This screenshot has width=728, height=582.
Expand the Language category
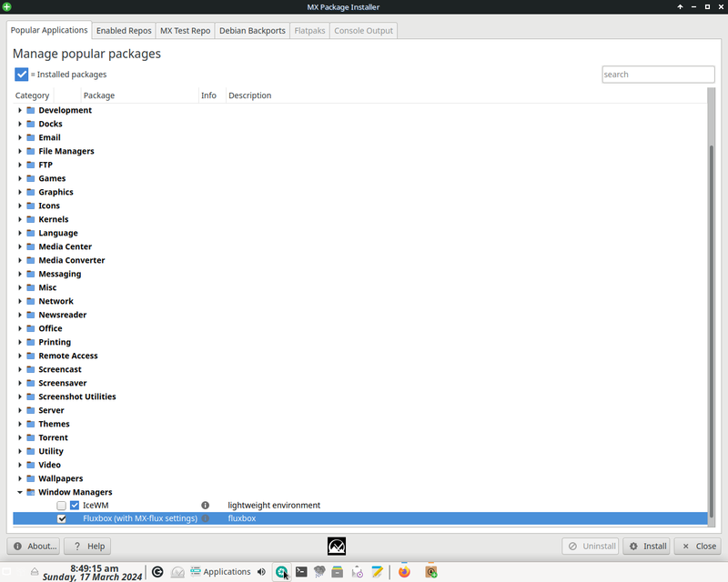coord(19,233)
